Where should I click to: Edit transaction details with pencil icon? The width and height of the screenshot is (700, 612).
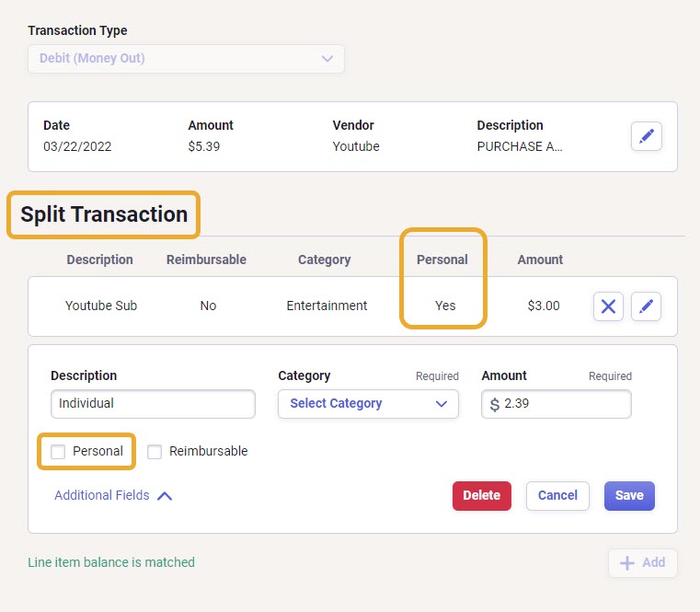click(646, 136)
